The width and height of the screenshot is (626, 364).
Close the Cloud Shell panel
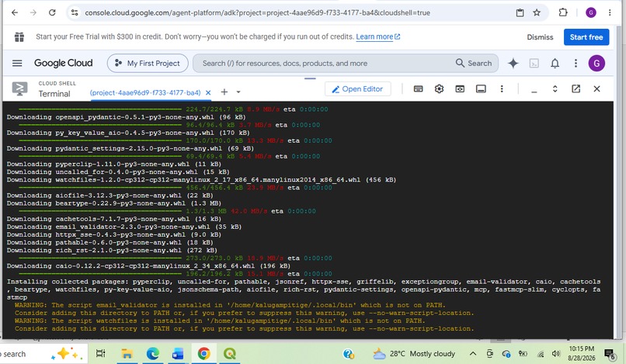(596, 88)
